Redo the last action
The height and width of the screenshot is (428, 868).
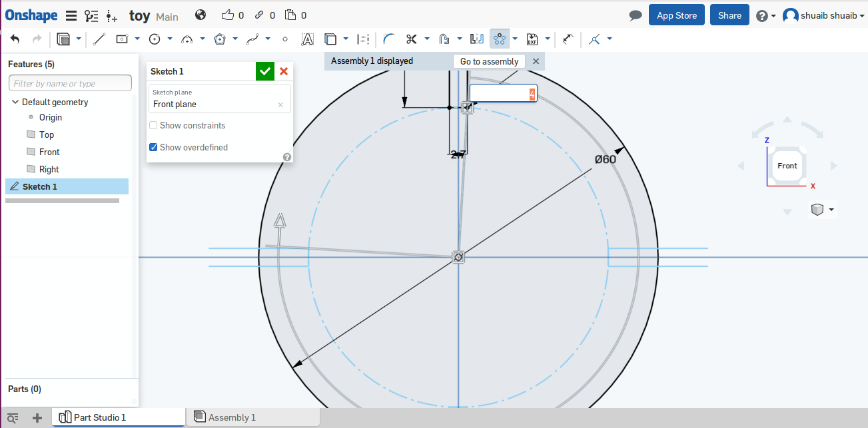coord(37,39)
